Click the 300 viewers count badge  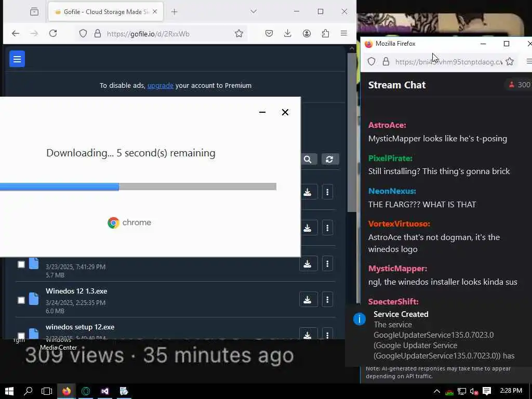point(519,85)
